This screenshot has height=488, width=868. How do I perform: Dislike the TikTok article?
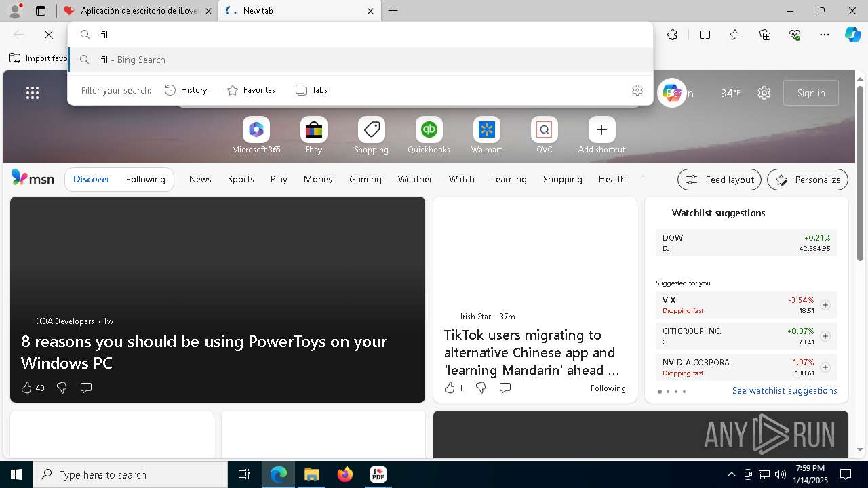pyautogui.click(x=481, y=388)
